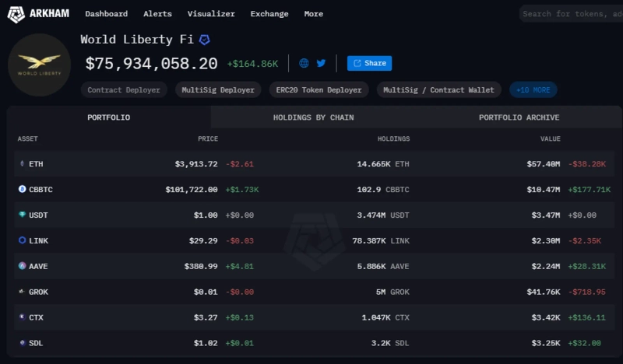Click the LINK token icon

coord(21,240)
